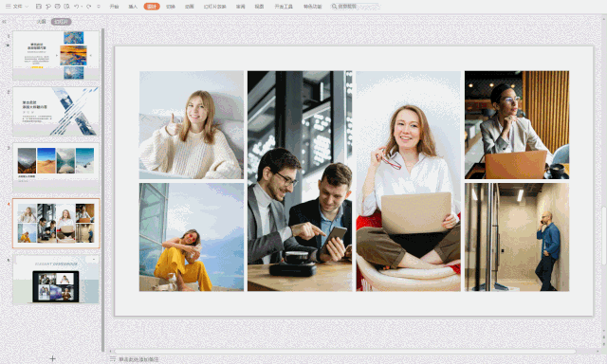607x364 pixels.
Task: Select the highlighted 设计 ribbon tab
Action: (x=152, y=7)
